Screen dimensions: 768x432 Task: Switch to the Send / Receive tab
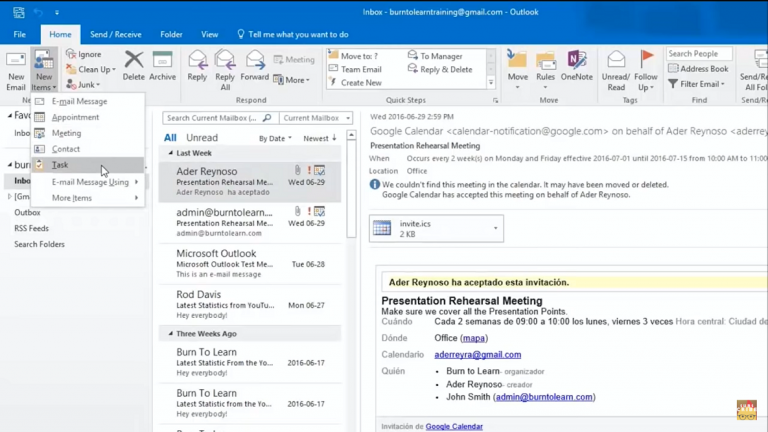116,34
